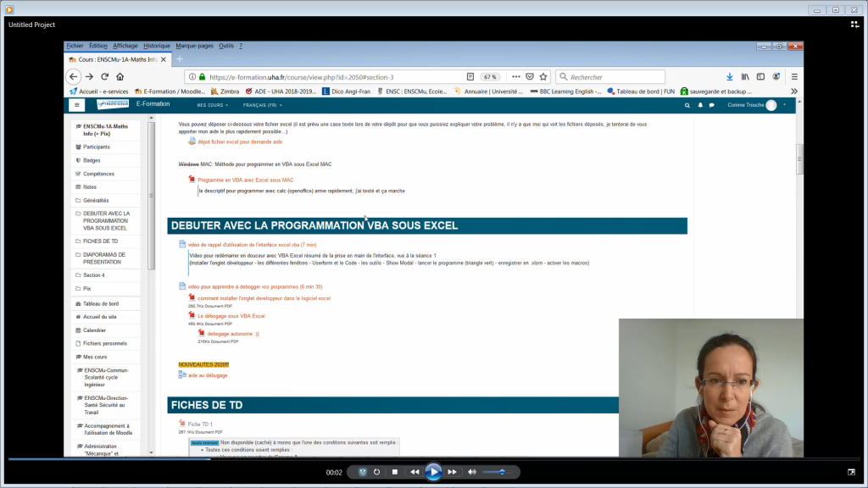The height and width of the screenshot is (488, 868).
Task: Go to Firefox home page
Action: tap(120, 77)
